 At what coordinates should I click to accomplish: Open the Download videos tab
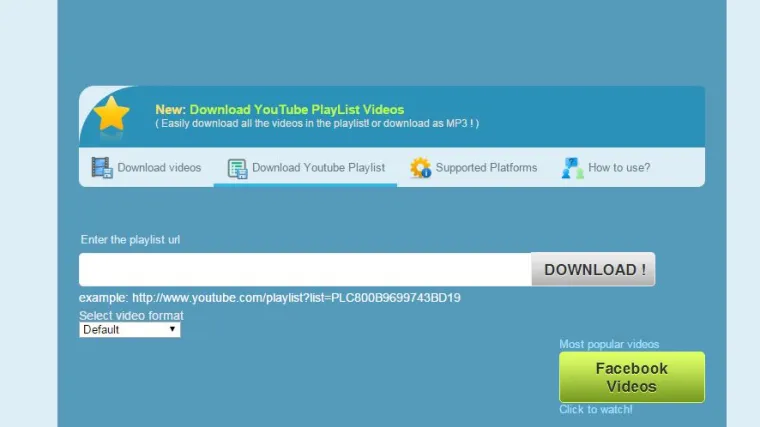pos(146,168)
